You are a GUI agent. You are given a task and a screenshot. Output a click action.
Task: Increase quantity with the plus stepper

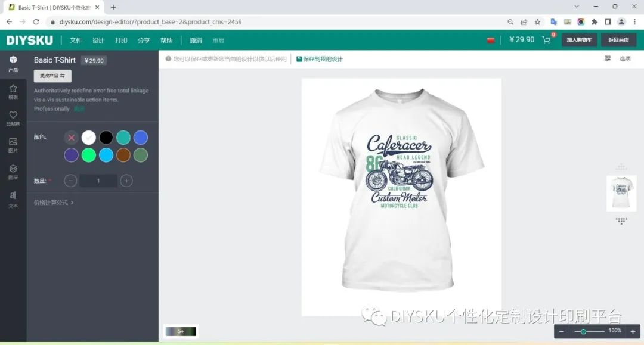[126, 180]
